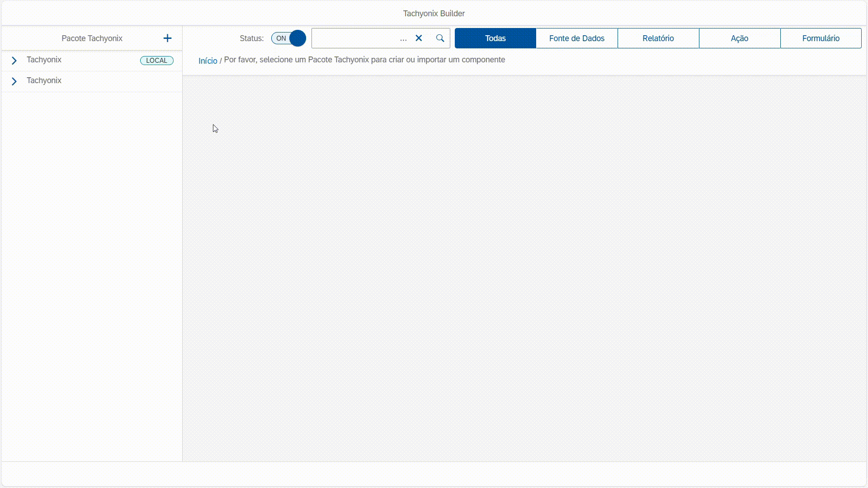868x488 pixels.
Task: Click inside the search input field
Action: pos(355,38)
